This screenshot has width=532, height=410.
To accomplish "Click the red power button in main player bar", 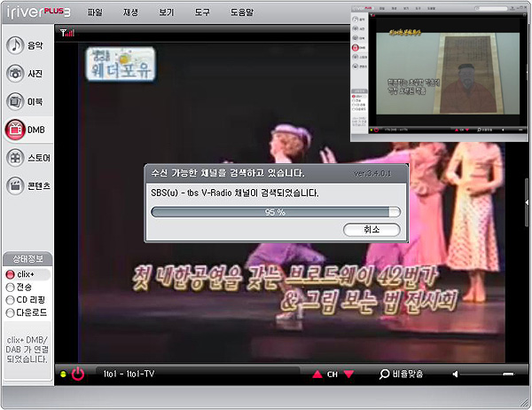I will point(78,374).
